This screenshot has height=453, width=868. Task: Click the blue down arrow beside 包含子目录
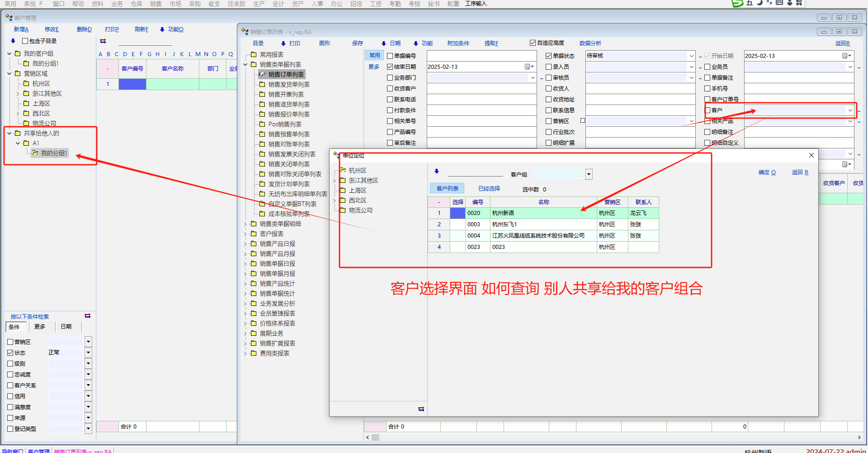(x=13, y=41)
